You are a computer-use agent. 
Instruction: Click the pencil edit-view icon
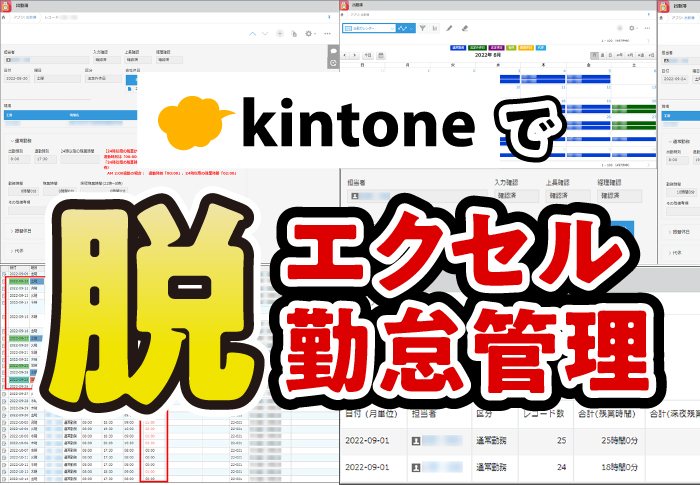click(x=449, y=28)
